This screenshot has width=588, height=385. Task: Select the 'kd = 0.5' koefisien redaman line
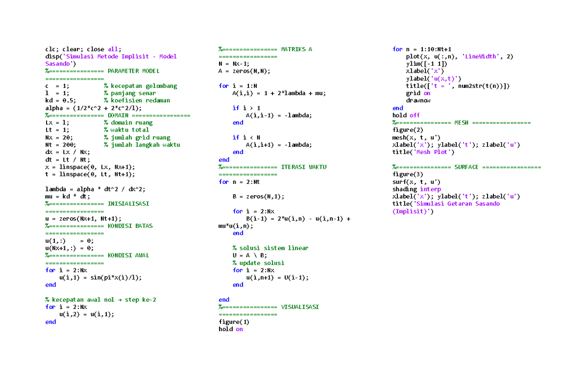(x=108, y=101)
